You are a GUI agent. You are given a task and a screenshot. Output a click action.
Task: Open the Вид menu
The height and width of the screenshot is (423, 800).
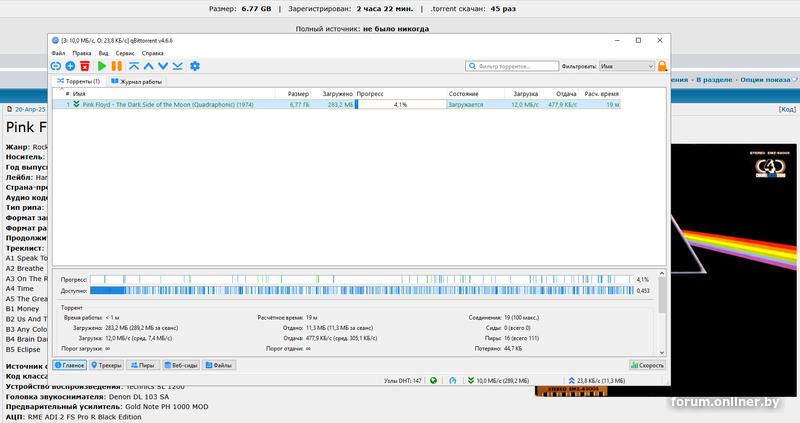click(104, 53)
